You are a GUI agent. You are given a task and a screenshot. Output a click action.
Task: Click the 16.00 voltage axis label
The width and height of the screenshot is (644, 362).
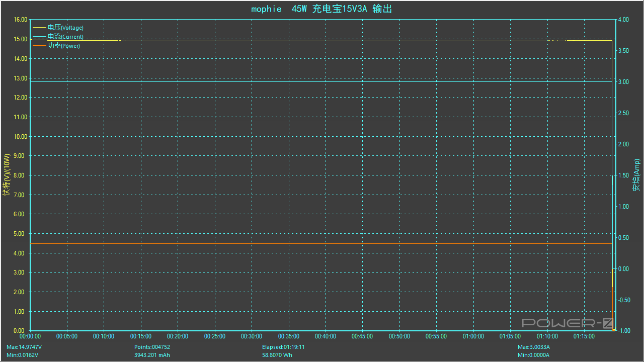click(x=20, y=20)
